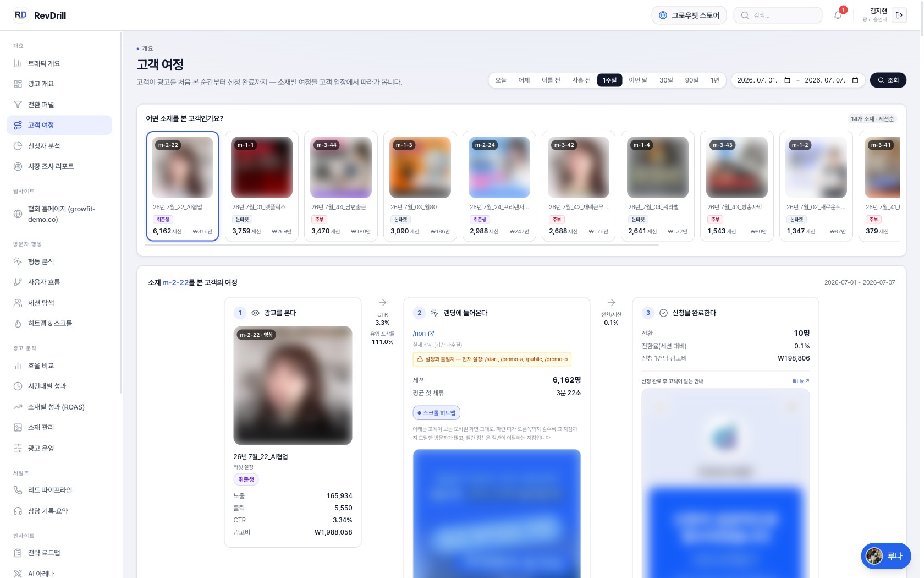The height and width of the screenshot is (578, 924).
Task: Select creative card m-1-3
Action: (420, 186)
